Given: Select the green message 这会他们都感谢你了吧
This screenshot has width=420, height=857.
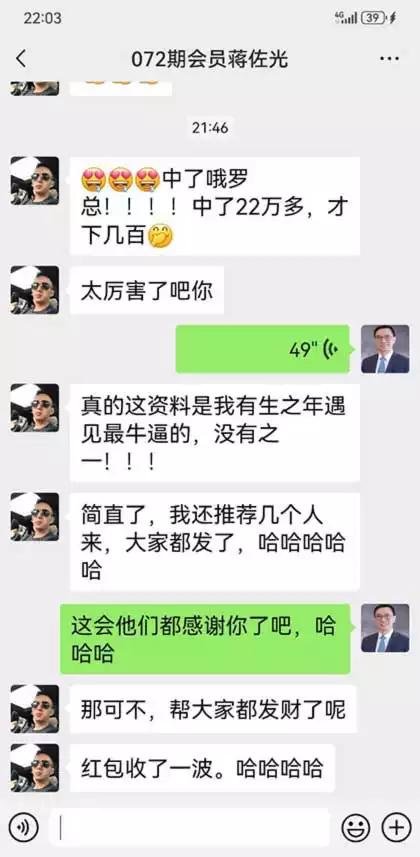Looking at the screenshot, I should [x=205, y=639].
